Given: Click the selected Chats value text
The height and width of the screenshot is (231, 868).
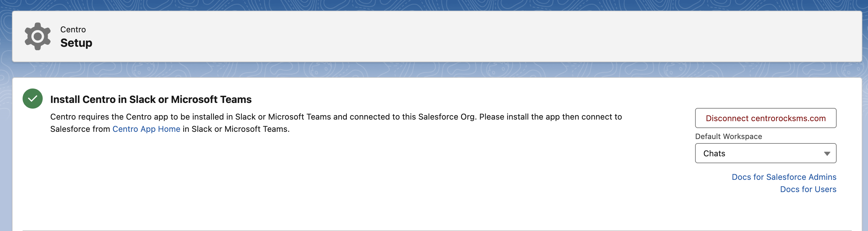Looking at the screenshot, I should [714, 153].
